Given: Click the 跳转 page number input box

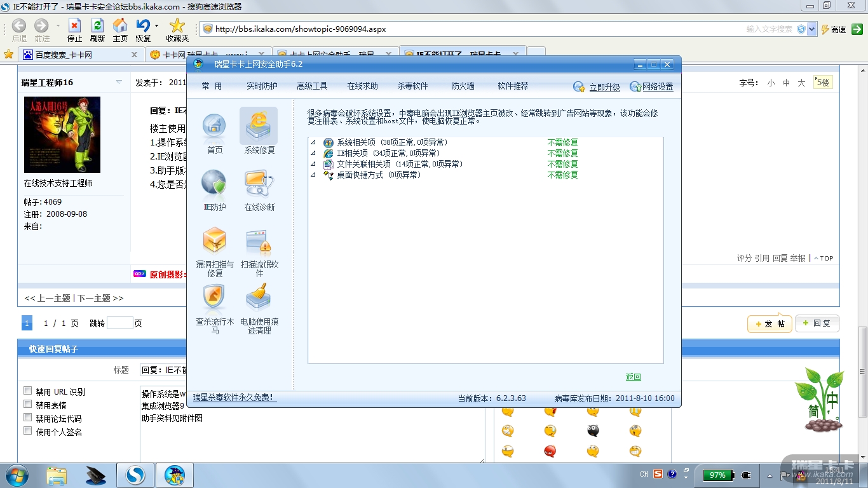Looking at the screenshot, I should pyautogui.click(x=119, y=323).
